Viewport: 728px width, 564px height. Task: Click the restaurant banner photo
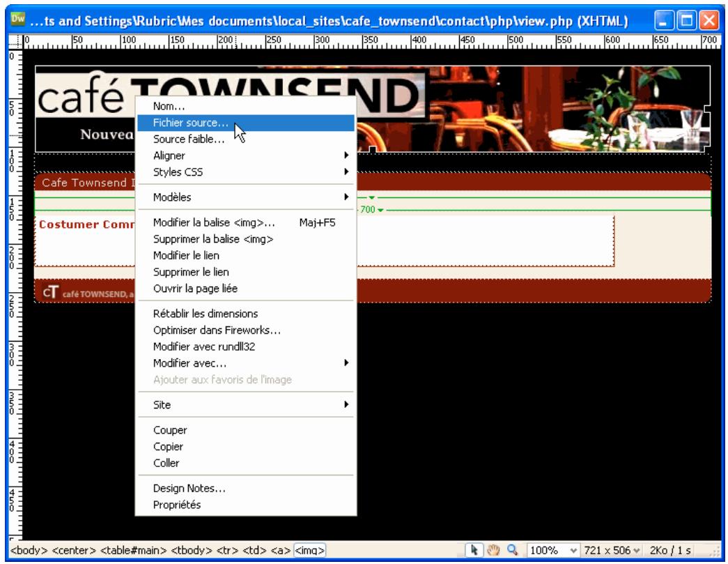click(568, 109)
